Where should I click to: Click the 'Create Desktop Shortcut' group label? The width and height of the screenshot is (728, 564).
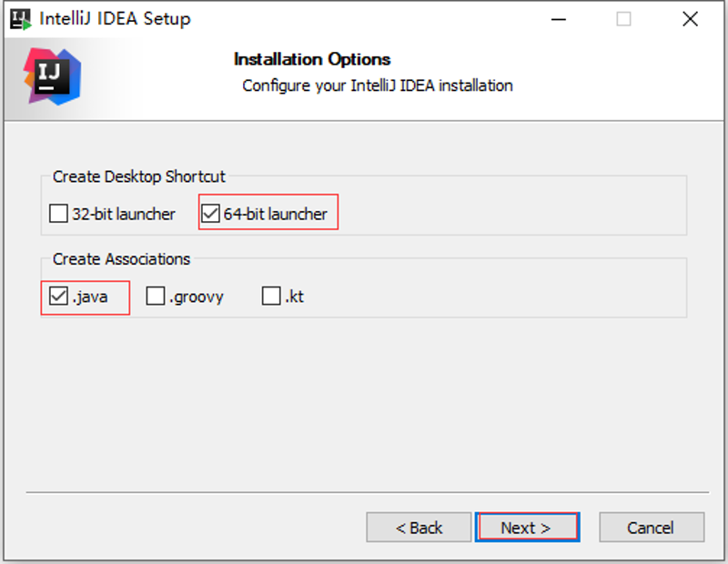tap(139, 176)
